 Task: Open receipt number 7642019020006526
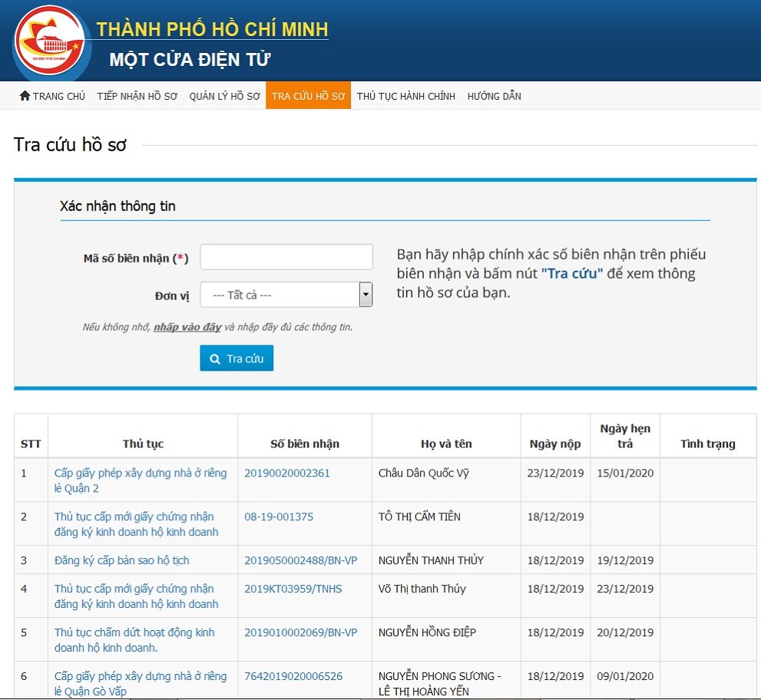pos(293,676)
